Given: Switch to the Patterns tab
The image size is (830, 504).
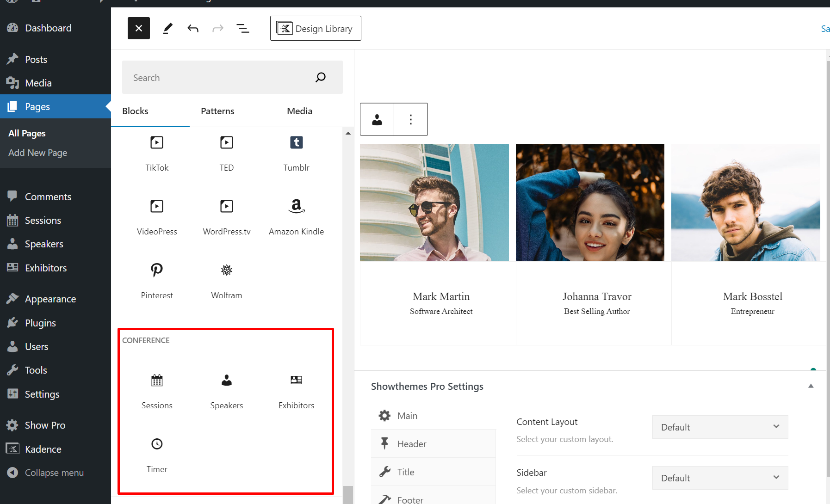Looking at the screenshot, I should [x=217, y=111].
